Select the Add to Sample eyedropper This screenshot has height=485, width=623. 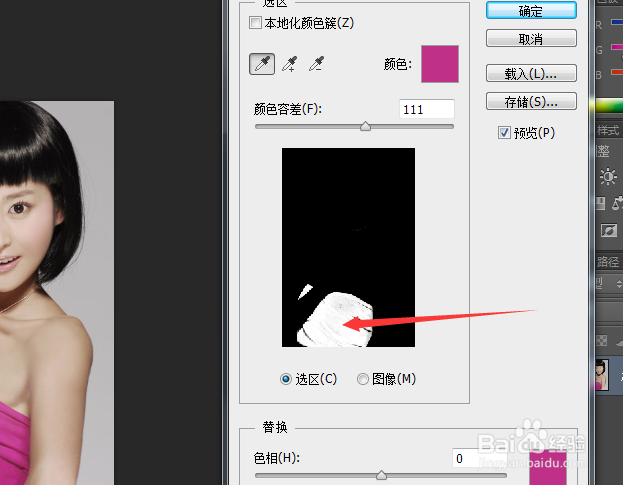point(290,64)
